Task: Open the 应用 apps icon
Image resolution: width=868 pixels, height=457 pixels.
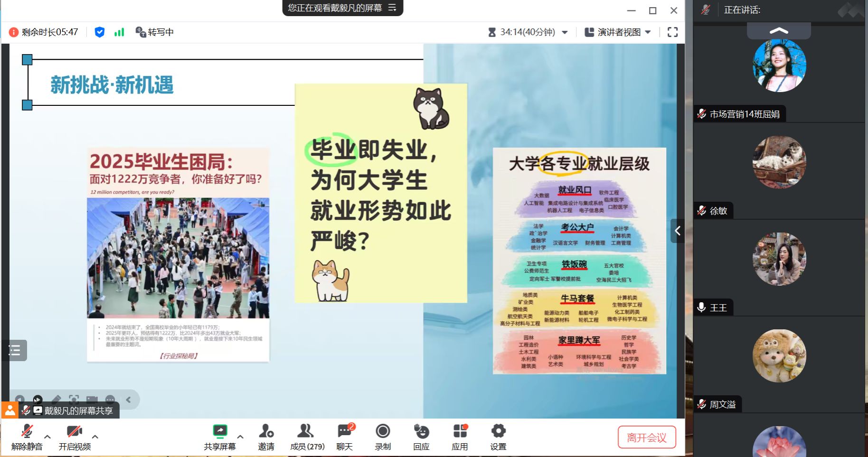Action: coord(460,431)
